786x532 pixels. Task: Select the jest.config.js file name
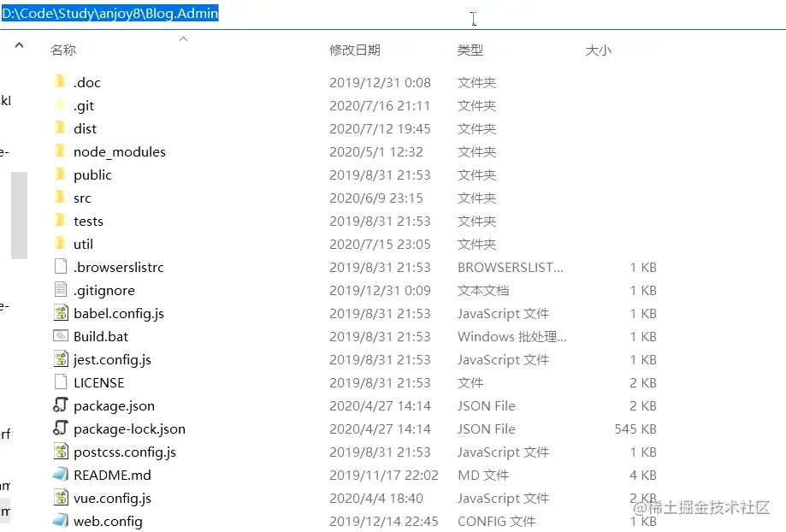[112, 359]
